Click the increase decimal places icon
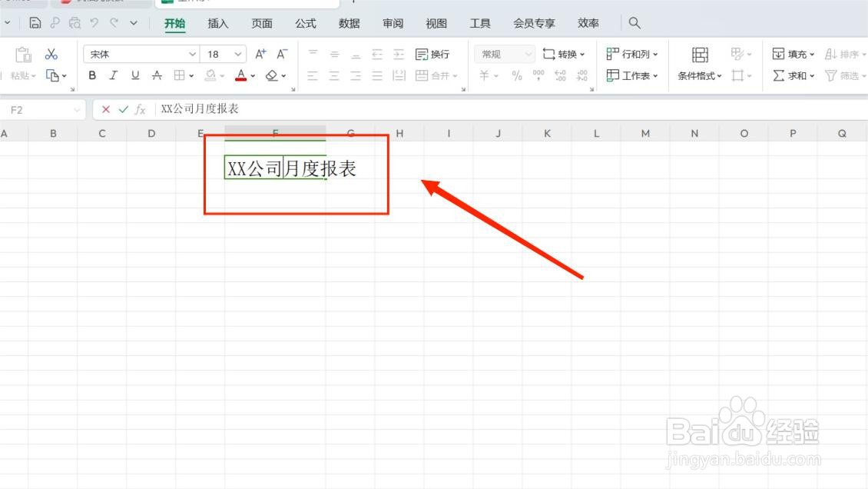Screen dimensions: 868x489 (560, 75)
